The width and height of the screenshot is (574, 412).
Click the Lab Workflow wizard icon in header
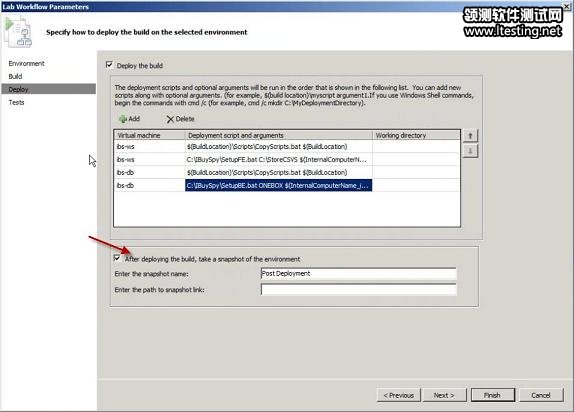[x=18, y=32]
